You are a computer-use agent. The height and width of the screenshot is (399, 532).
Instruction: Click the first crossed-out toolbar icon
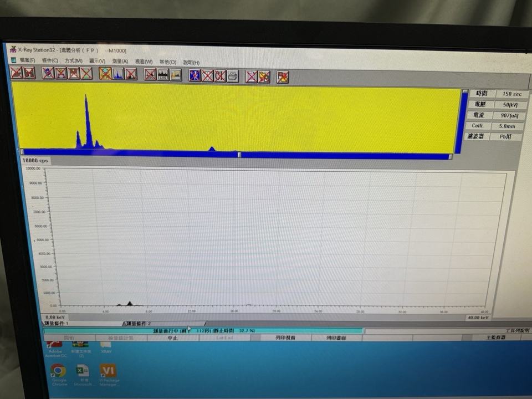16,73
